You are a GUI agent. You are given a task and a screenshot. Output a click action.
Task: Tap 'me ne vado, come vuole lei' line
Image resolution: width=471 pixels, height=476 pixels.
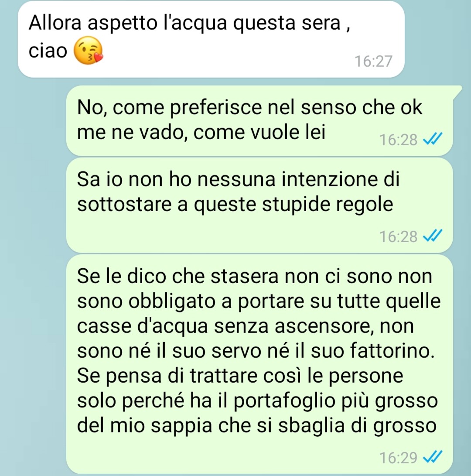click(x=201, y=133)
